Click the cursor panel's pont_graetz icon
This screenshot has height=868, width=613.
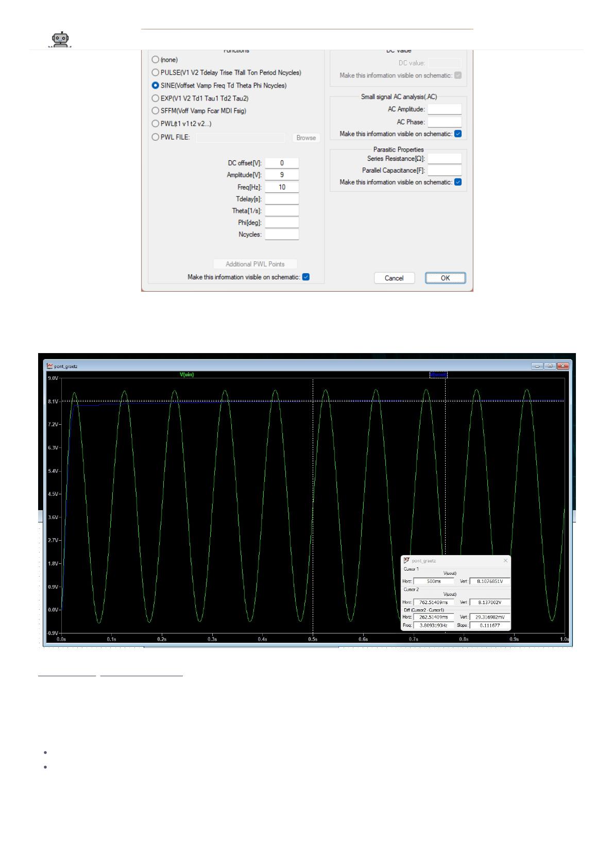click(x=406, y=560)
